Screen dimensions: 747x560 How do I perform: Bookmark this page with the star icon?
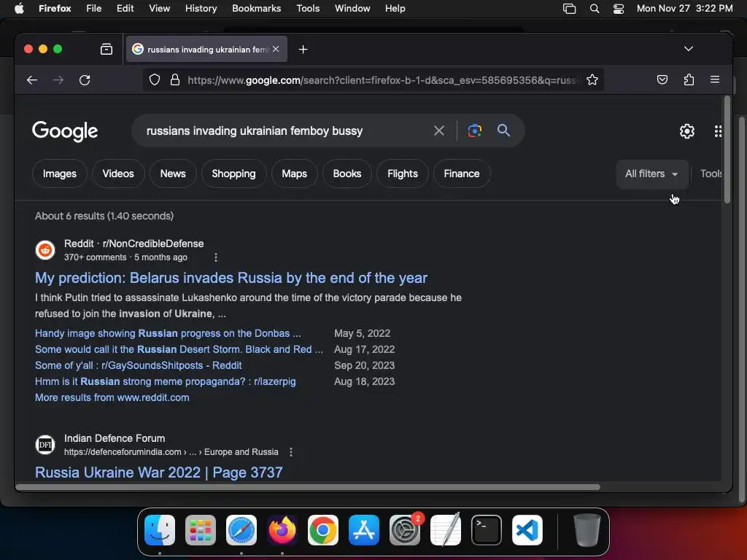click(592, 79)
